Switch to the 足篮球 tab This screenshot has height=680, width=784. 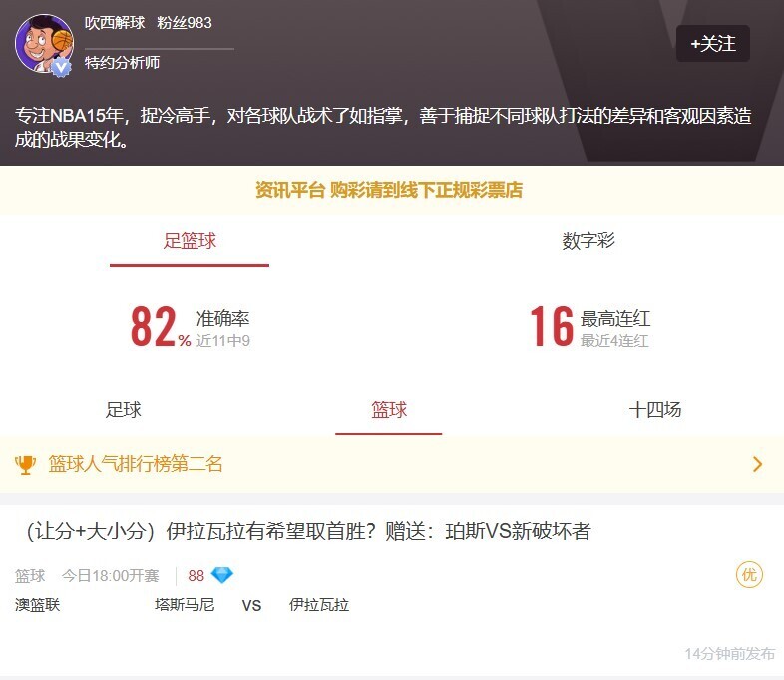pyautogui.click(x=190, y=241)
